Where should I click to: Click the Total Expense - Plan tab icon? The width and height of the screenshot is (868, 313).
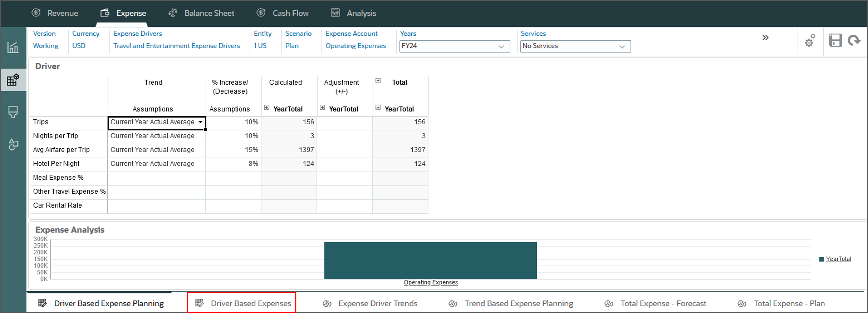coord(742,303)
